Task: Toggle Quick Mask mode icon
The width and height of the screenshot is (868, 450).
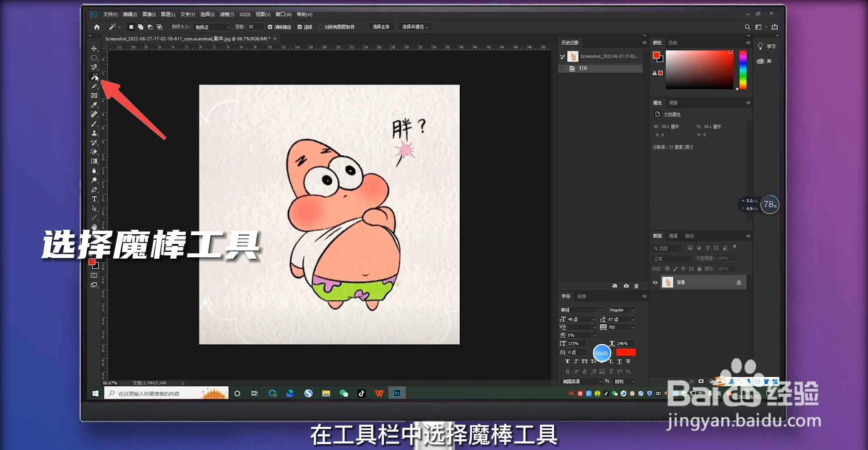Action: pyautogui.click(x=94, y=275)
